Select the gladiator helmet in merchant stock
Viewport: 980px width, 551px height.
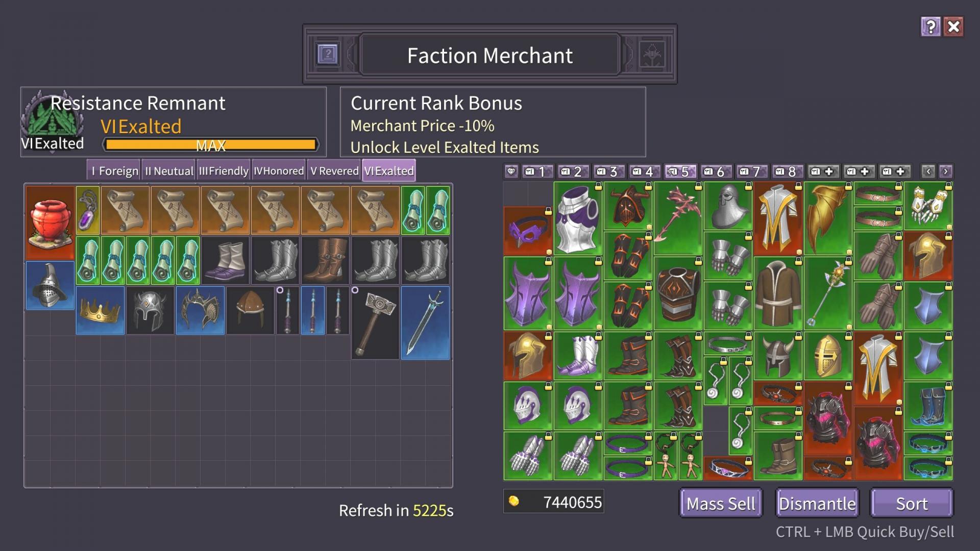pyautogui.click(x=50, y=285)
